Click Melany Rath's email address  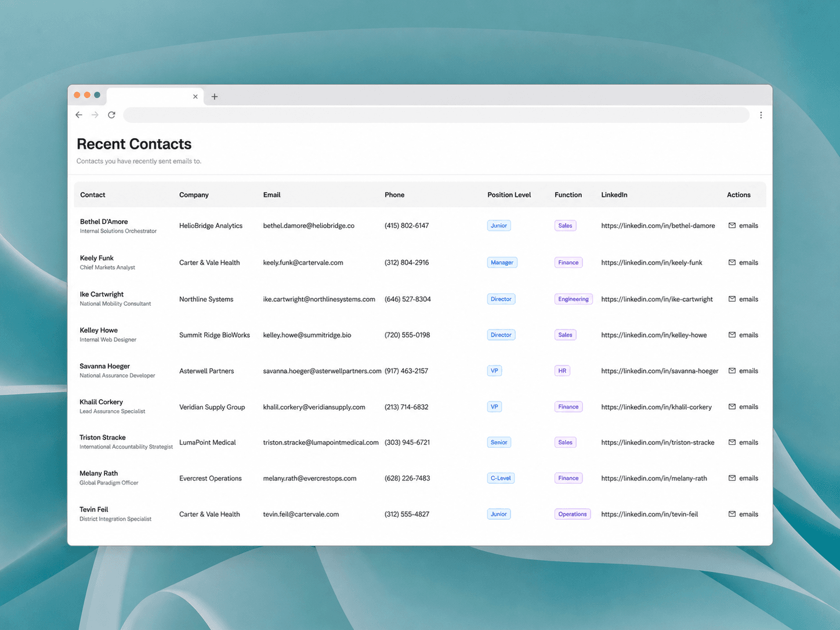310,479
